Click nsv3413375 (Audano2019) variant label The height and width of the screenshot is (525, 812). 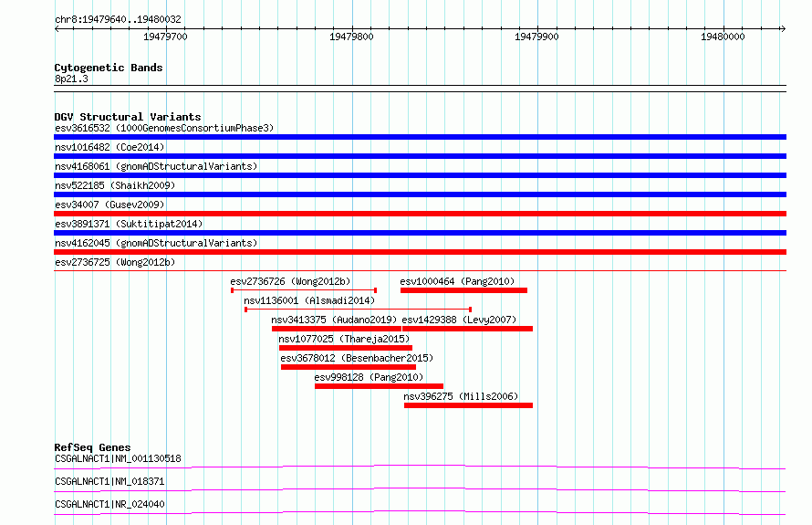coord(334,320)
